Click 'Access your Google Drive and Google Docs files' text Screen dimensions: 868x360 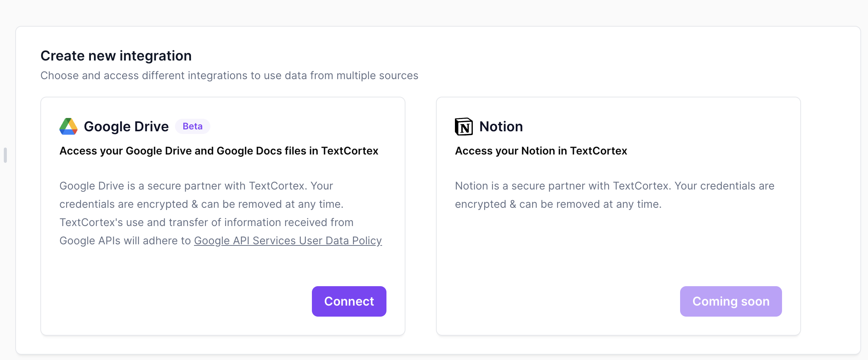(x=219, y=151)
